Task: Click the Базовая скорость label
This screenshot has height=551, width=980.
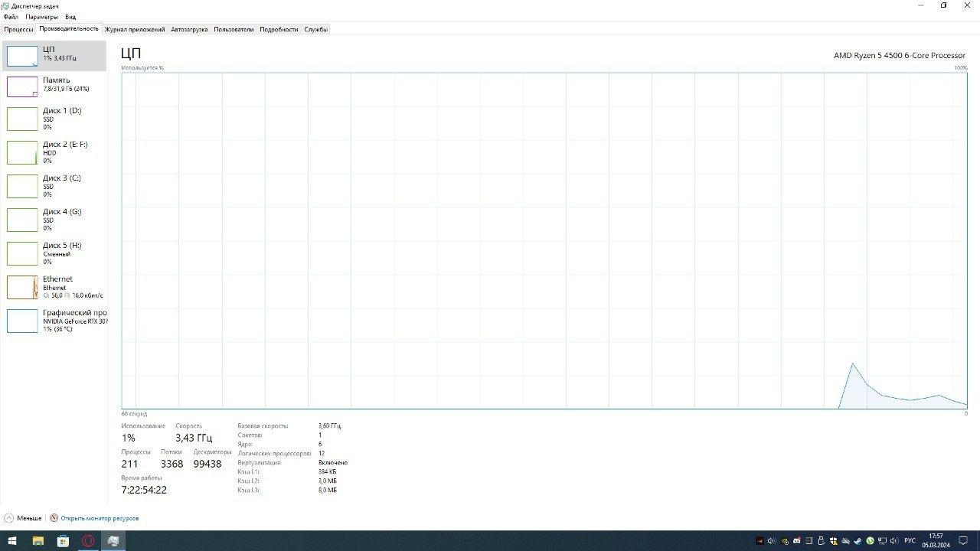Action: (263, 425)
